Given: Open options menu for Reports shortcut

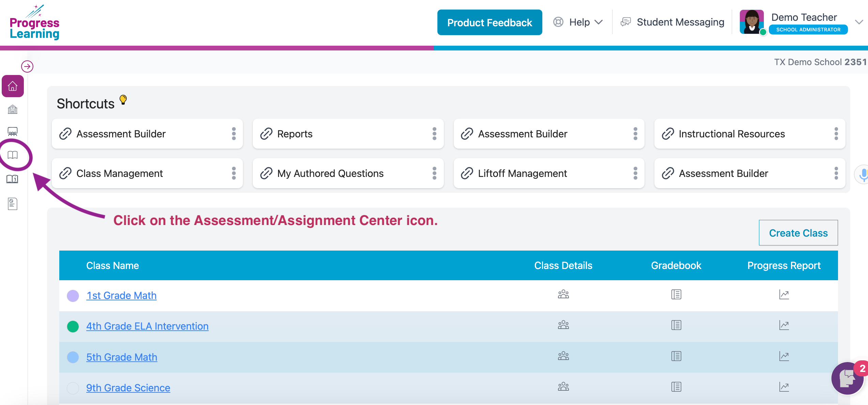Looking at the screenshot, I should coord(434,134).
